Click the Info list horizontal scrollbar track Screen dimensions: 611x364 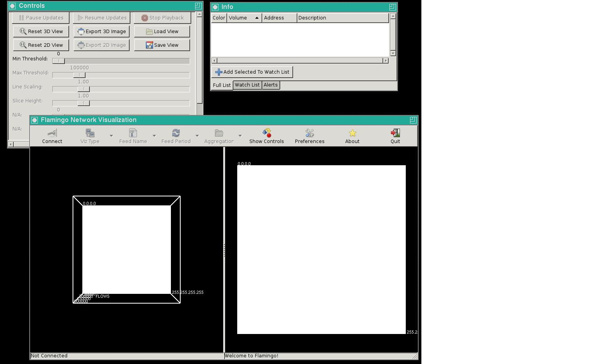(300, 60)
